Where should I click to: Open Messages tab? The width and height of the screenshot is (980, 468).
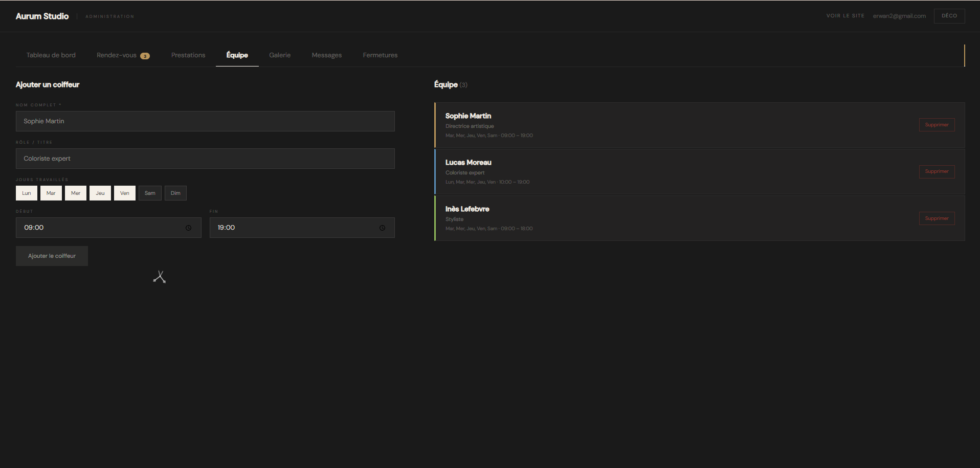click(327, 55)
